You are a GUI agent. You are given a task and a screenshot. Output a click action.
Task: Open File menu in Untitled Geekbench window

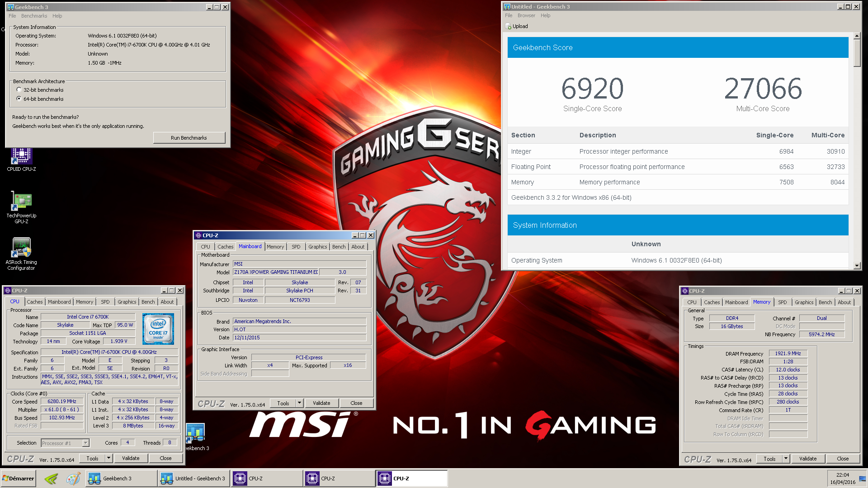(x=509, y=15)
